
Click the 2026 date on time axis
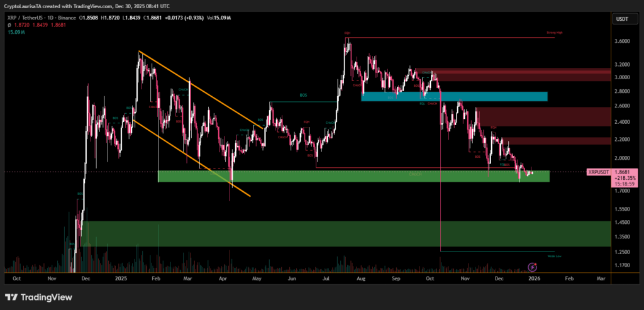point(534,277)
